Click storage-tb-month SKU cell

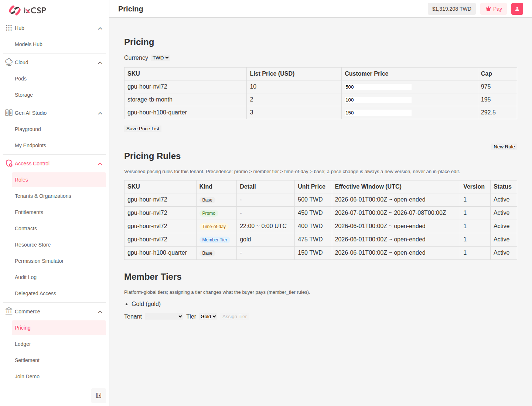[185, 100]
